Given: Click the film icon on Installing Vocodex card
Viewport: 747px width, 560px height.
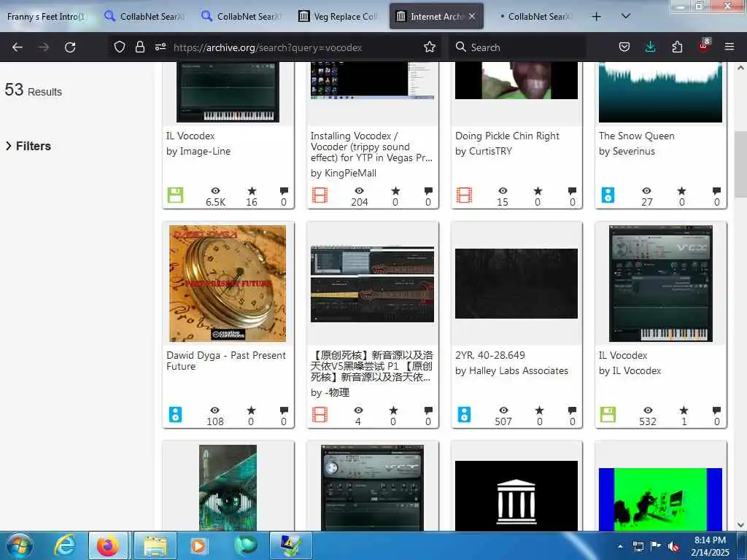Looking at the screenshot, I should coord(320,195).
